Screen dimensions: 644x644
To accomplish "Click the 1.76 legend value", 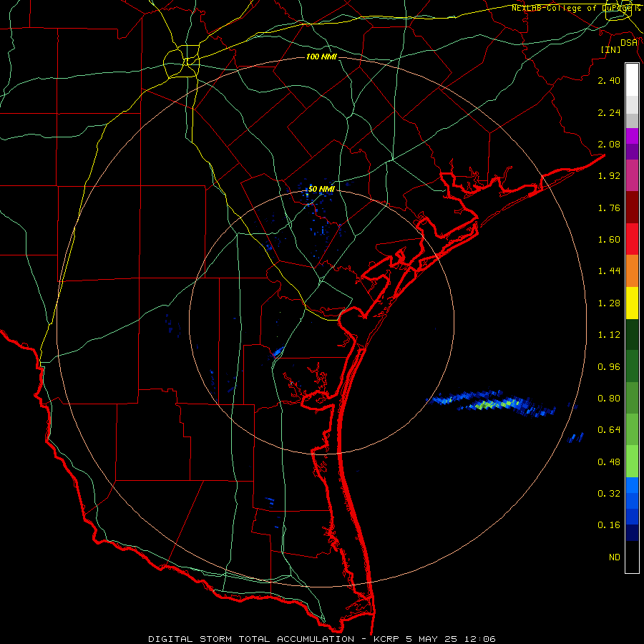I will pyautogui.click(x=609, y=208).
